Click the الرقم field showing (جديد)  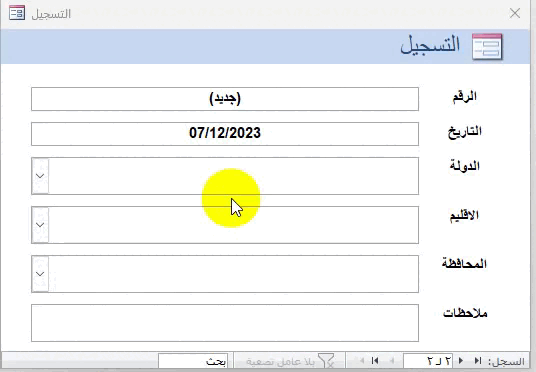(x=225, y=99)
